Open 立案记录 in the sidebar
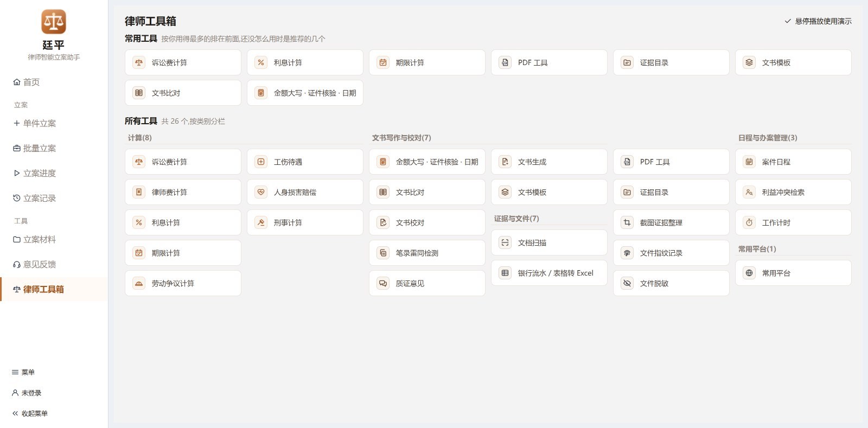This screenshot has height=428, width=868. (x=54, y=198)
